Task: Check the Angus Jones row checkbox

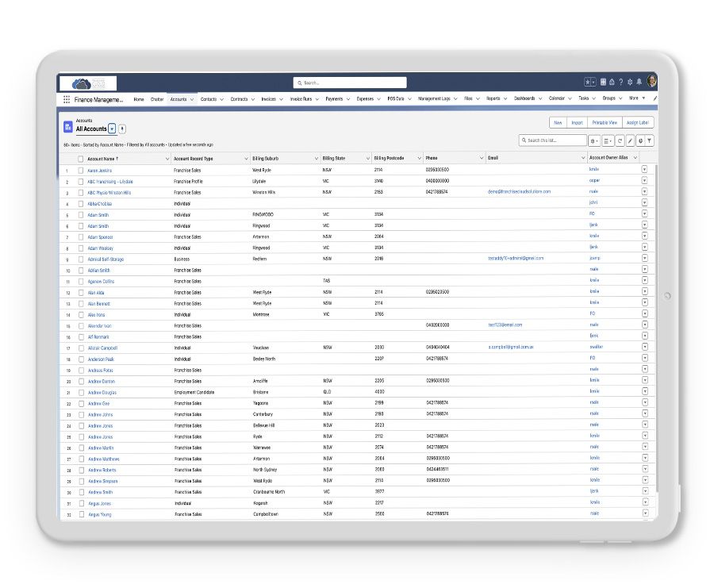Action: [x=82, y=503]
